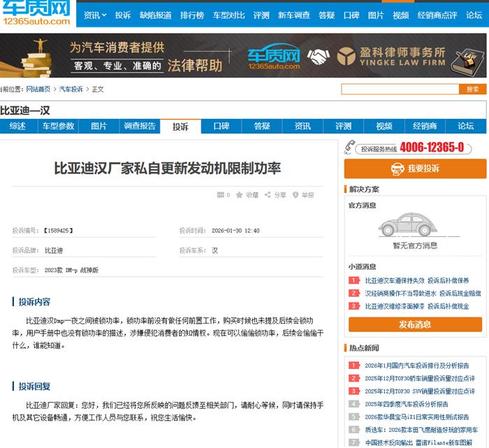Expand the 资讯 dropdown in top navigation

point(95,15)
